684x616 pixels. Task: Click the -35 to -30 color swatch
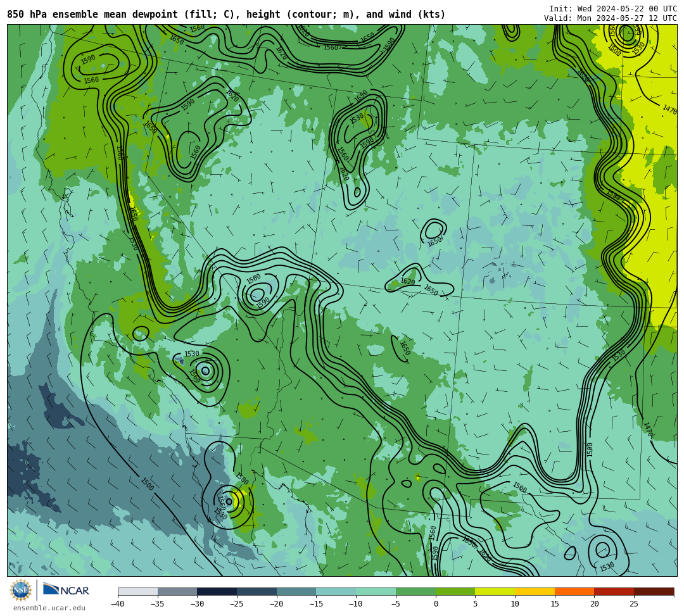pos(177,591)
